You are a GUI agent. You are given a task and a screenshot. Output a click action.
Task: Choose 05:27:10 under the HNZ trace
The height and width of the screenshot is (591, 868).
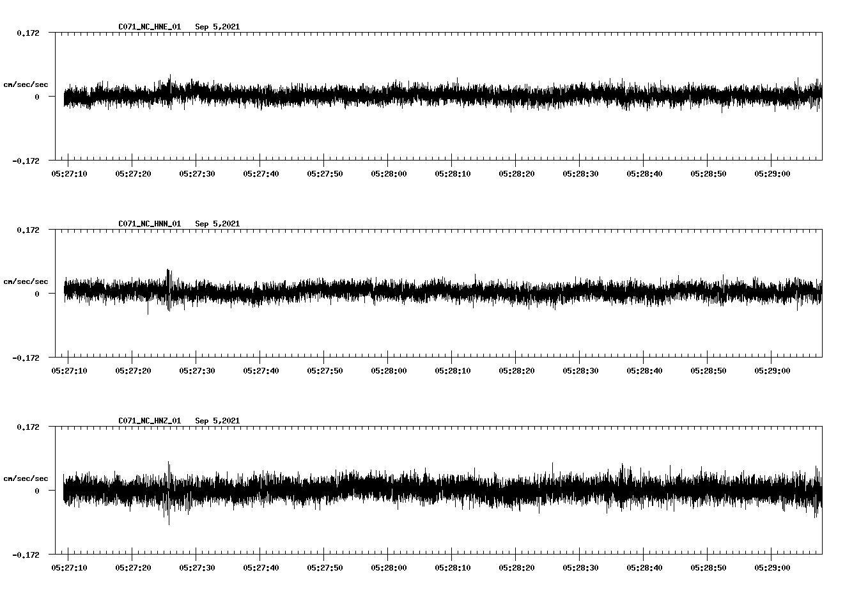click(70, 568)
